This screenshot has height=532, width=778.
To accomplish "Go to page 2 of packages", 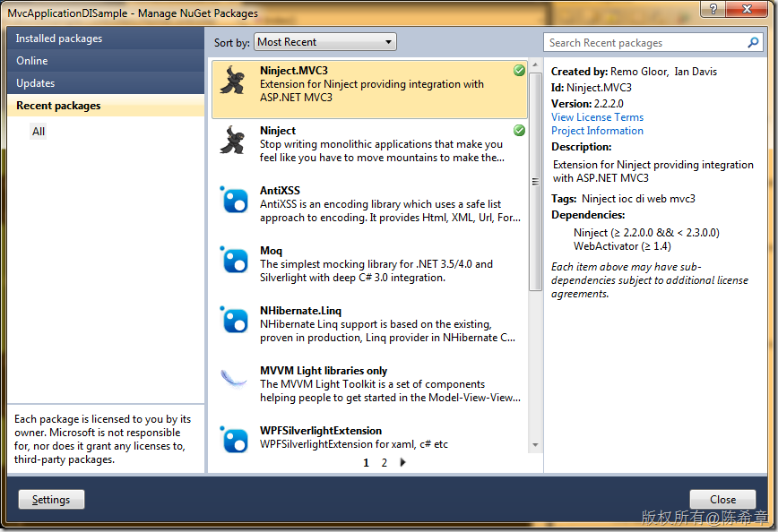I will point(384,462).
